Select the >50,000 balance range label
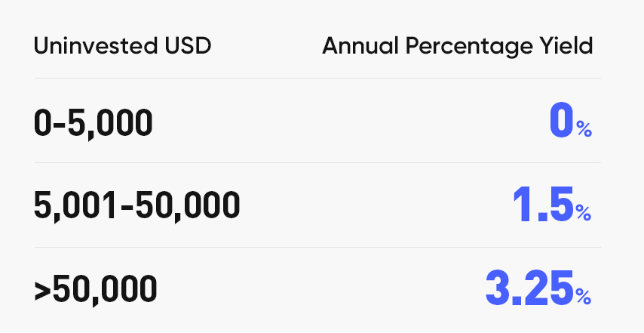Screen dimensions: 644x333 pyautogui.click(x=96, y=290)
